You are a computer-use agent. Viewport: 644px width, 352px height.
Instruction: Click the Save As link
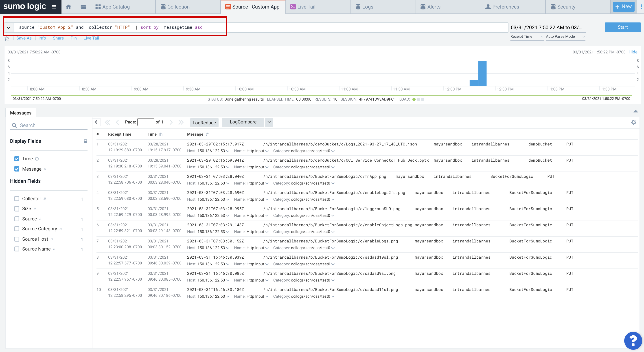(x=24, y=38)
